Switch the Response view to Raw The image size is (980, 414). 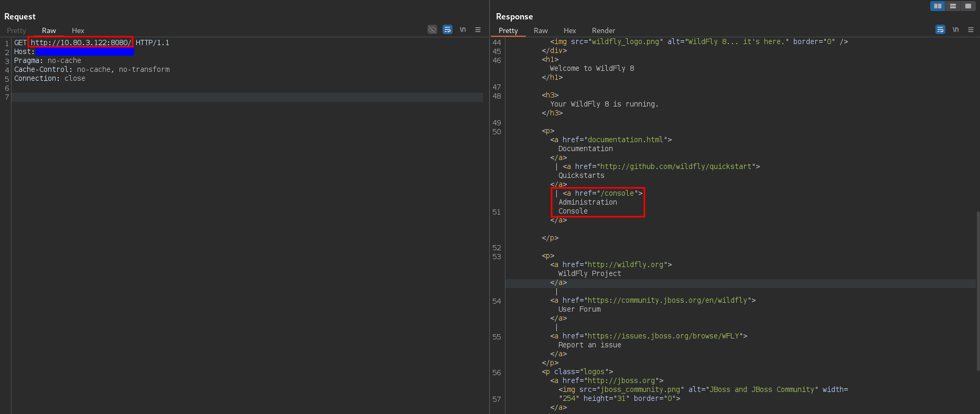[541, 30]
